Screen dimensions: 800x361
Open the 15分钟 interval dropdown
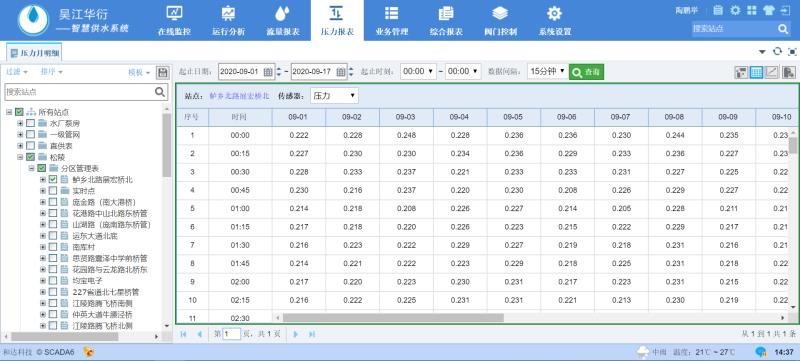pyautogui.click(x=547, y=71)
